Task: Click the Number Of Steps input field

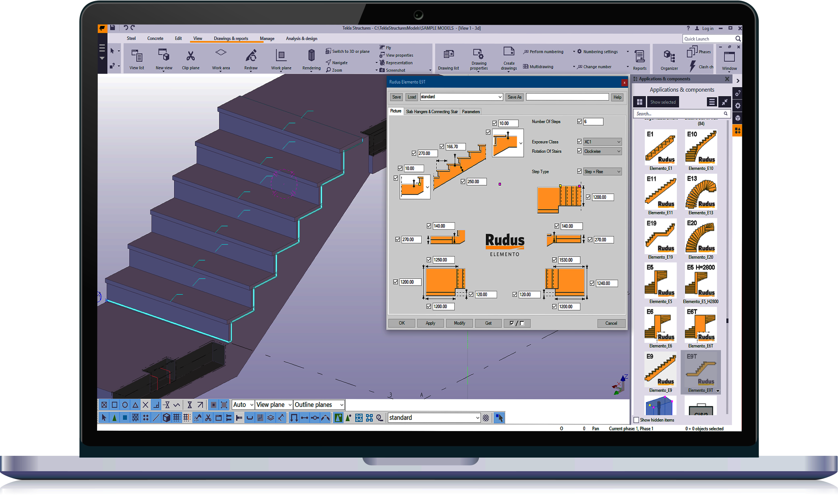Action: [x=593, y=121]
